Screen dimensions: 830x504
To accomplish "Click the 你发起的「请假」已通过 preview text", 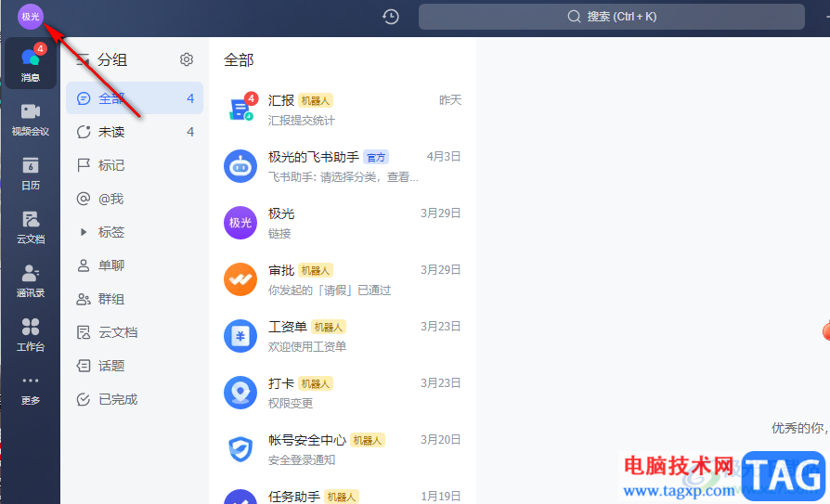I will pyautogui.click(x=330, y=290).
